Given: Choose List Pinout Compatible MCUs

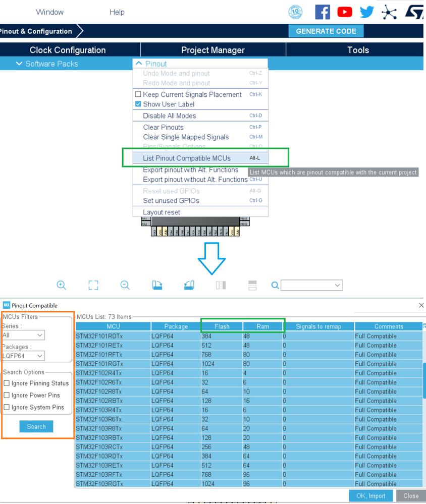Looking at the screenshot, I should (x=200, y=158).
